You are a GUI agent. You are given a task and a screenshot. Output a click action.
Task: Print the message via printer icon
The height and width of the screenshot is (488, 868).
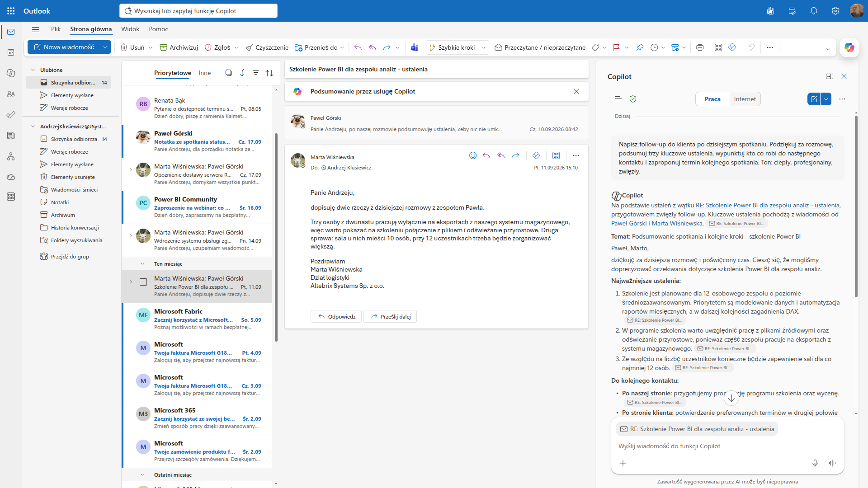(700, 47)
